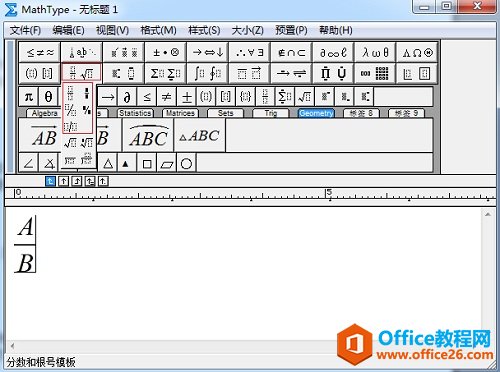Insert less-than-or-equal sign from small bar

point(147,97)
